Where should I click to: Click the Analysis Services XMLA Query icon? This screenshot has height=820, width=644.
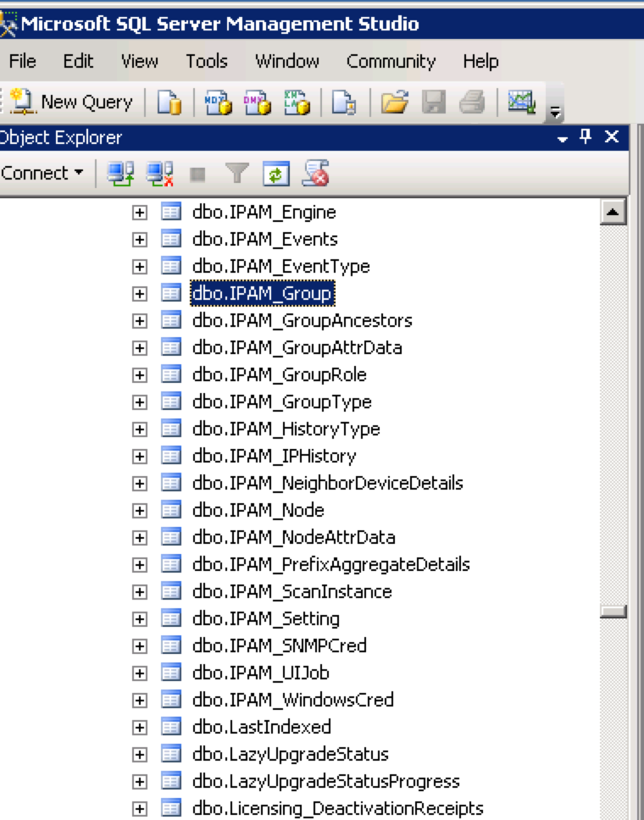(x=297, y=102)
